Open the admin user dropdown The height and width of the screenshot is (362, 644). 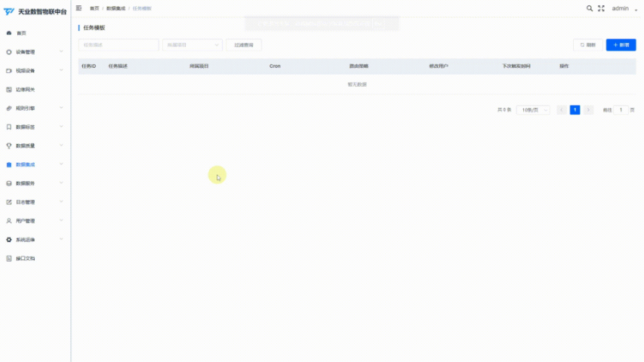(x=624, y=8)
